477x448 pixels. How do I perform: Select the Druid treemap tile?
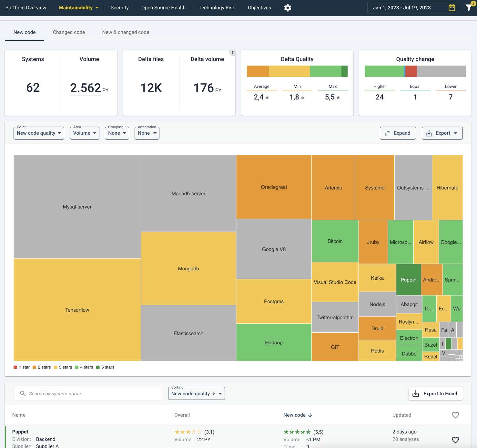pyautogui.click(x=377, y=328)
